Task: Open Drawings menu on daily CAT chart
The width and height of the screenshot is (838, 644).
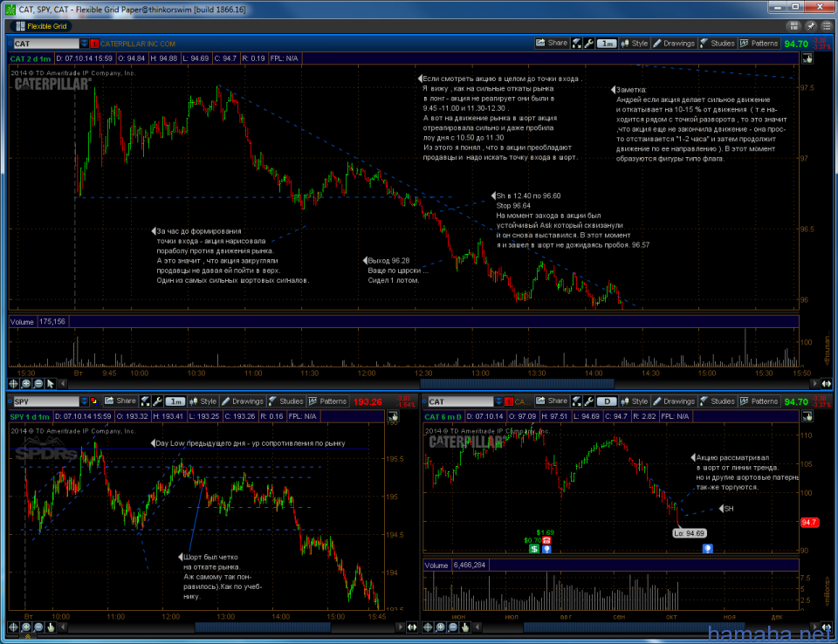Action: point(673,401)
